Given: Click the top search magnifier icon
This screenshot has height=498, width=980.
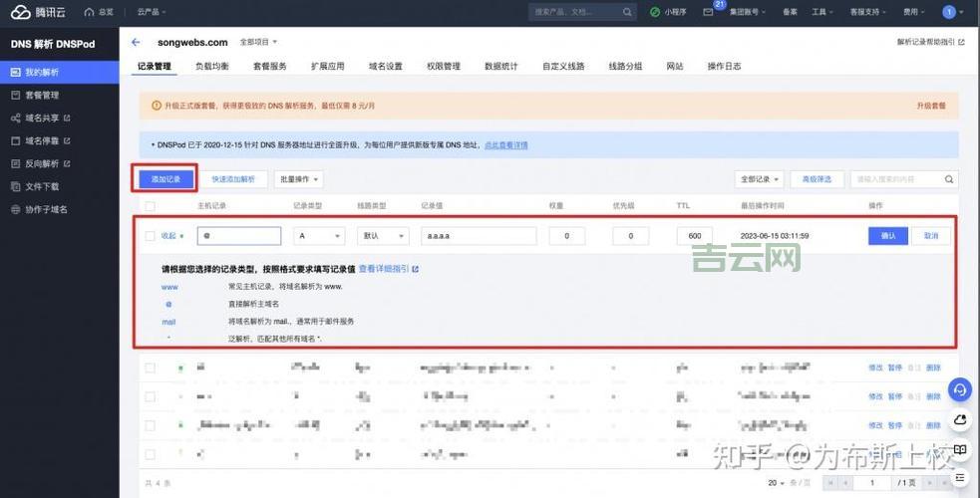Looking at the screenshot, I should [x=627, y=12].
